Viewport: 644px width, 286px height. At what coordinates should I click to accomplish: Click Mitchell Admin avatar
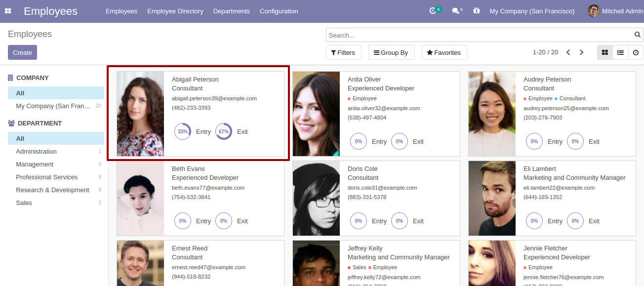tap(594, 11)
